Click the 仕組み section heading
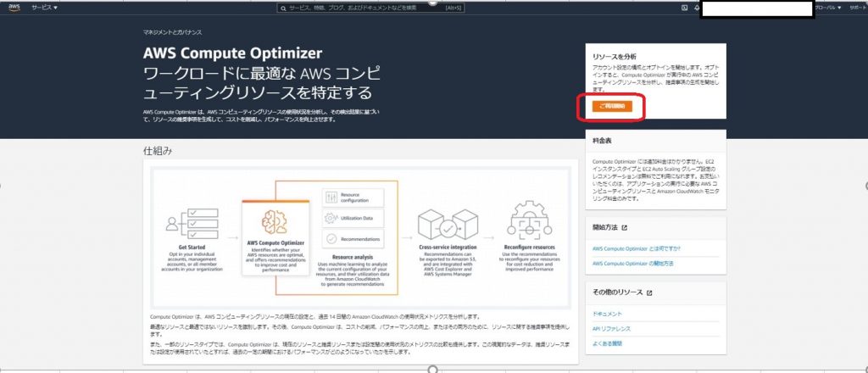 click(x=158, y=151)
